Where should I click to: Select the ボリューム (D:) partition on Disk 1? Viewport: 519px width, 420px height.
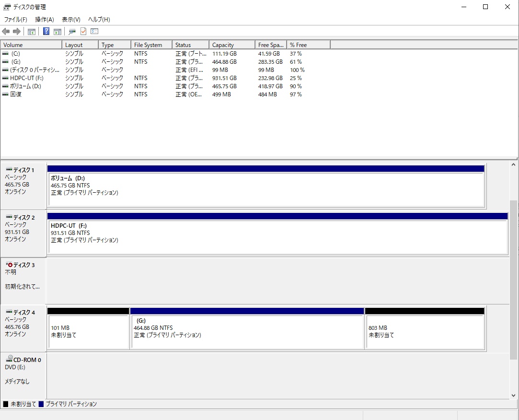[x=266, y=189]
